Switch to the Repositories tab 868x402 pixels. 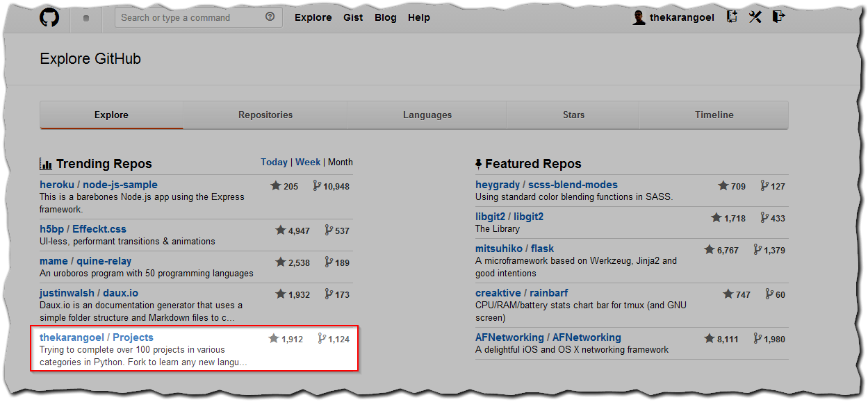tap(265, 115)
